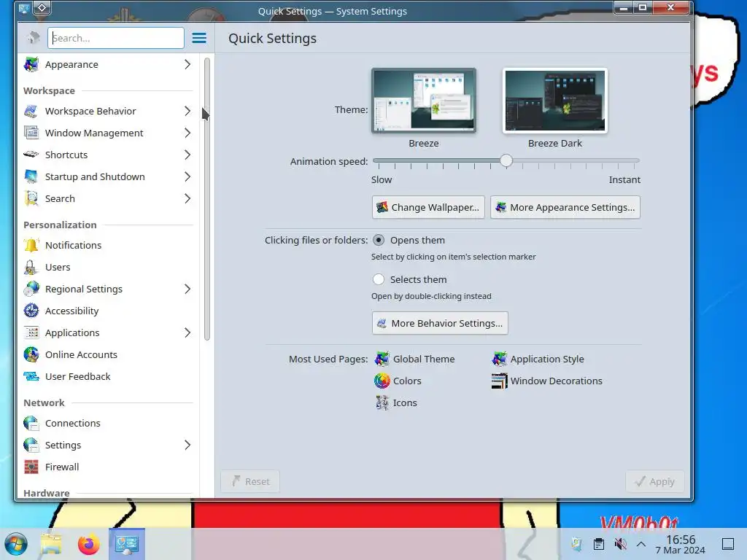Viewport: 747px width, 560px height.
Task: Open the Firewall brick wall icon
Action: 31,467
